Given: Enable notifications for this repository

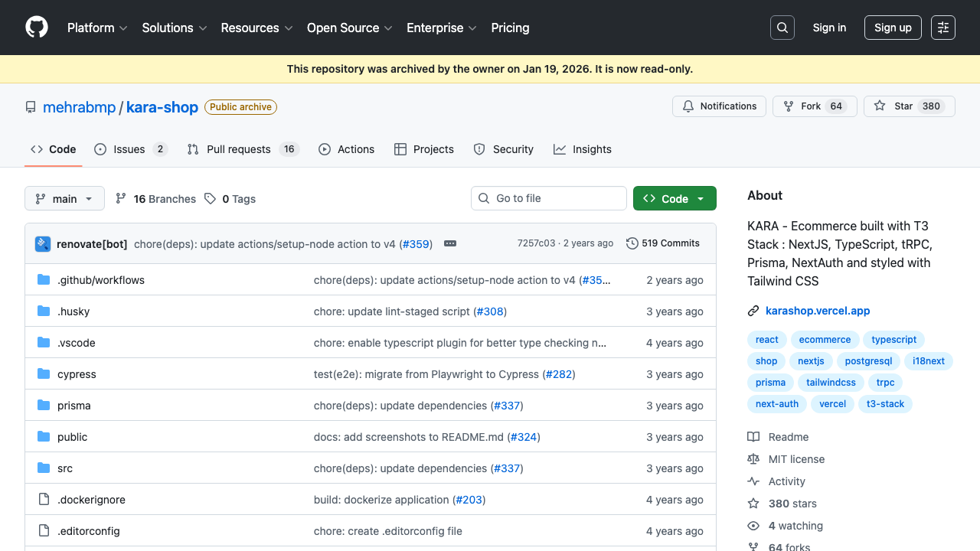Looking at the screenshot, I should click(719, 106).
